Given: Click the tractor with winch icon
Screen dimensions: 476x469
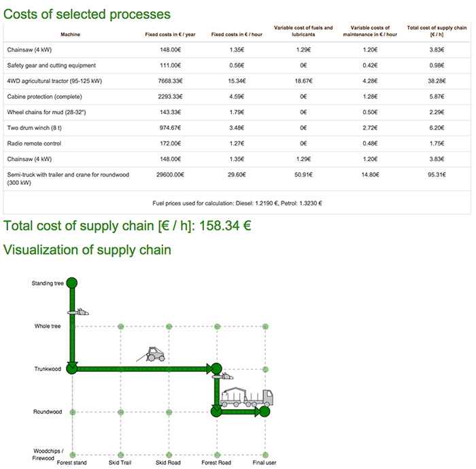Looking at the screenshot, I should (x=155, y=354).
